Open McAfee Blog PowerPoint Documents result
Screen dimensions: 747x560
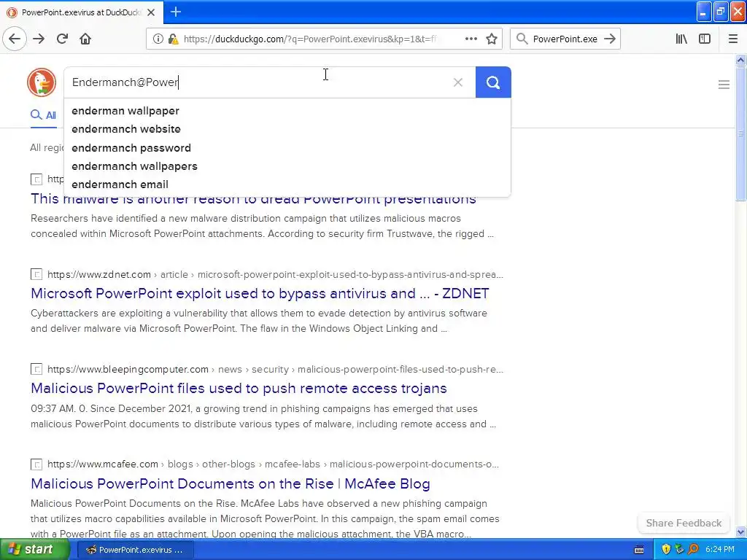230,484
